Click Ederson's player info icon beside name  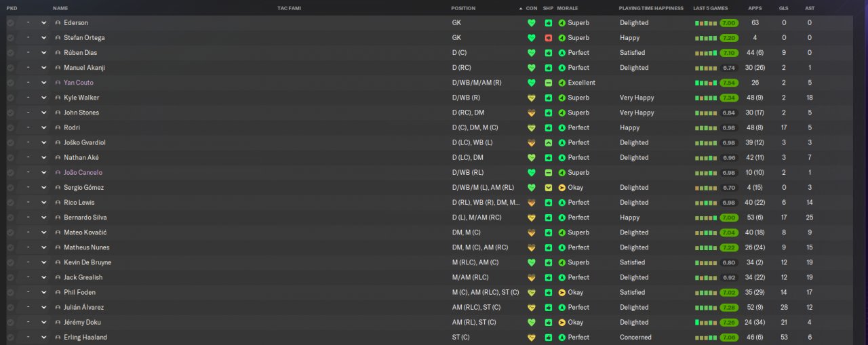pyautogui.click(x=58, y=22)
